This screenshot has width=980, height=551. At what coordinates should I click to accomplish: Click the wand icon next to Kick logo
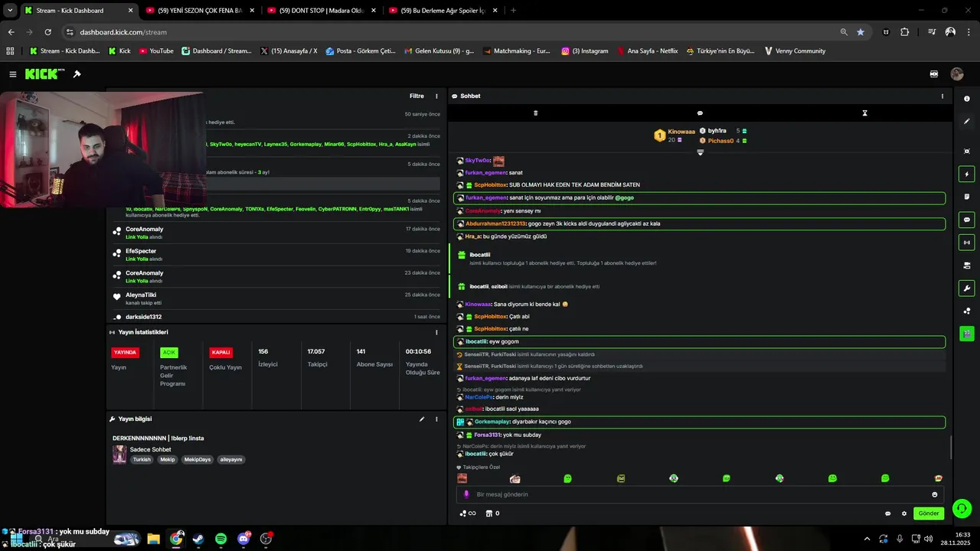click(77, 74)
